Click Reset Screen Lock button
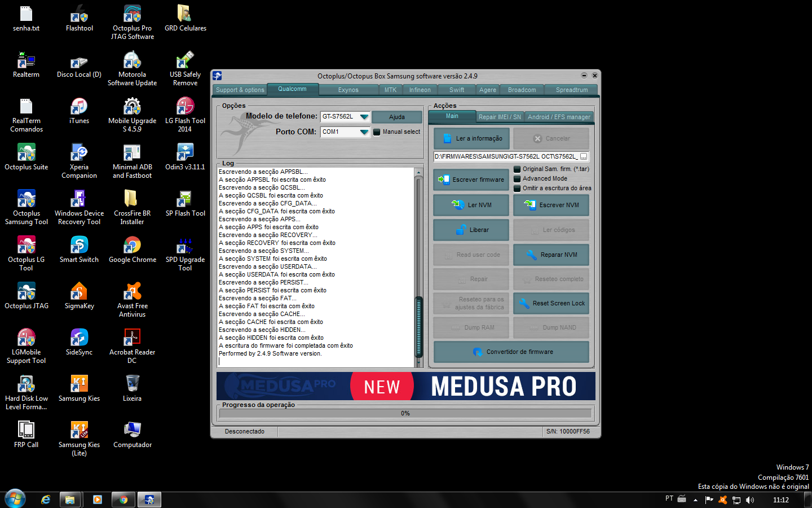The image size is (812, 508). [551, 303]
